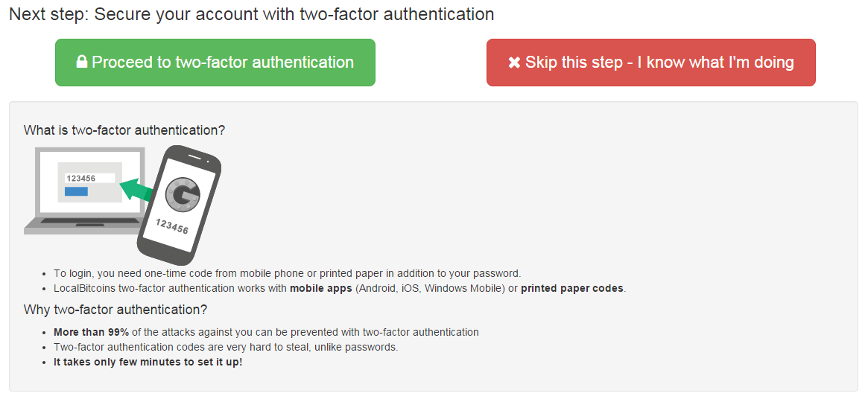The height and width of the screenshot is (399, 868).
Task: Click the "Why two-factor authentication?" heading
Action: click(115, 310)
